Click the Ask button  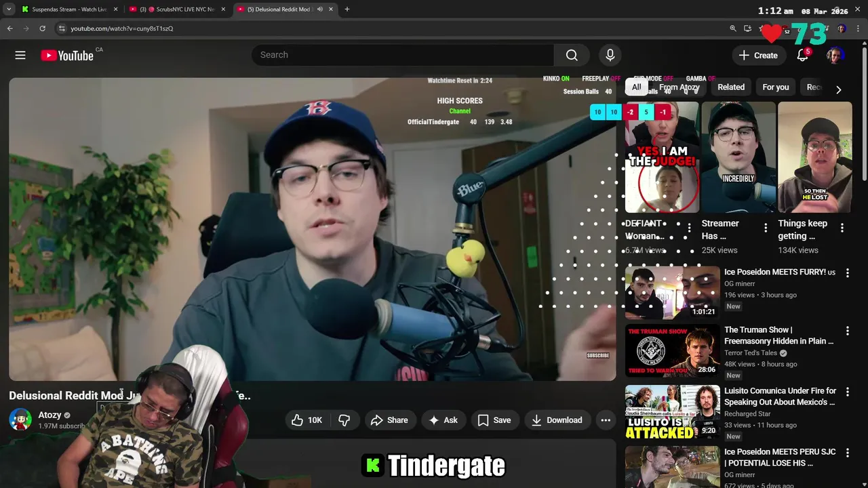[x=443, y=420]
